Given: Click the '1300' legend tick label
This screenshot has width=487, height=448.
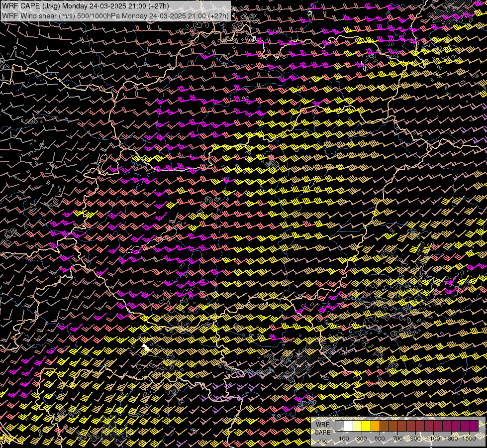Looking at the screenshot, I should coord(451,439).
